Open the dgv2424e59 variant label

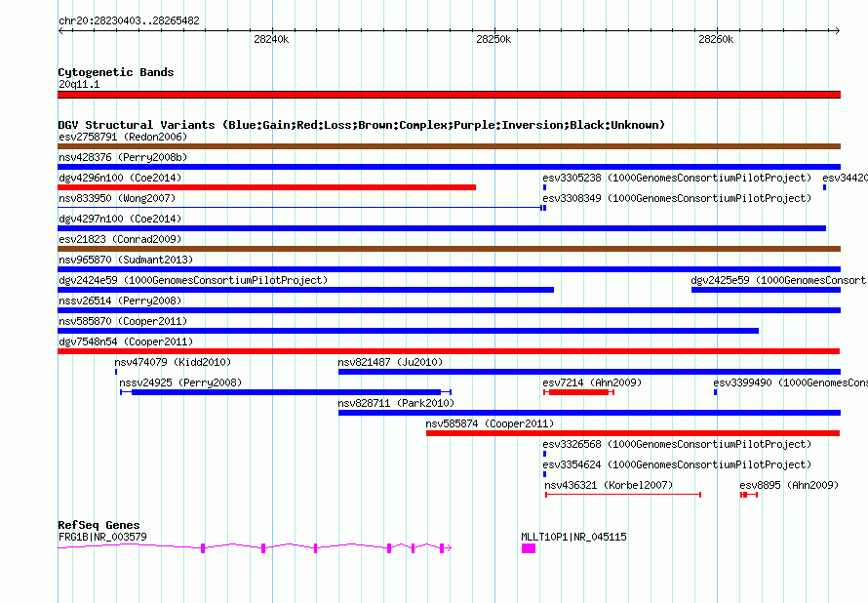click(193, 280)
